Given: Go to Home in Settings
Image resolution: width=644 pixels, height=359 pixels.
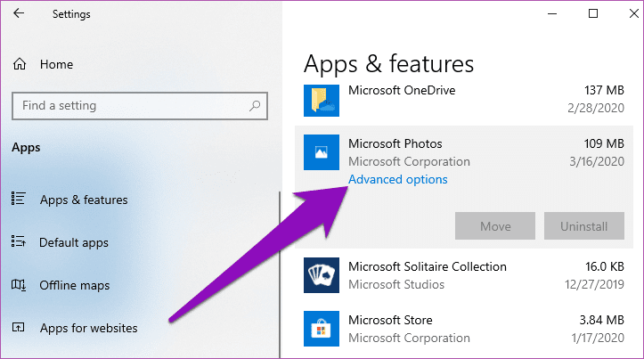Looking at the screenshot, I should click(x=57, y=64).
